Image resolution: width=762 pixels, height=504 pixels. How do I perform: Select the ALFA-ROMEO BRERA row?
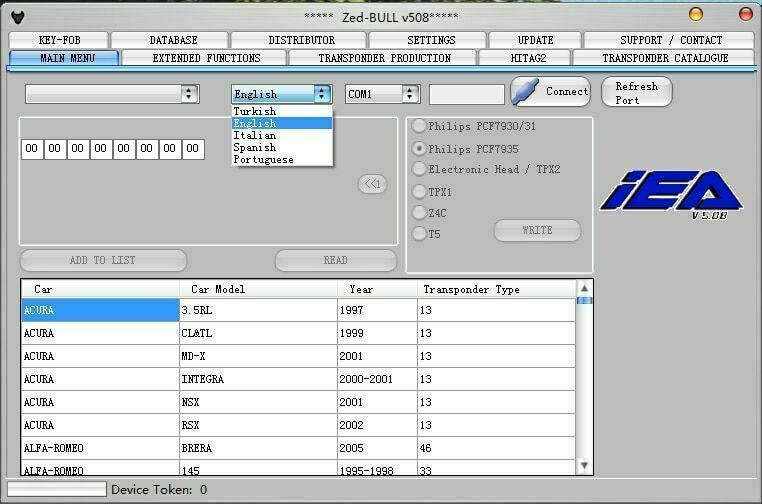click(298, 448)
